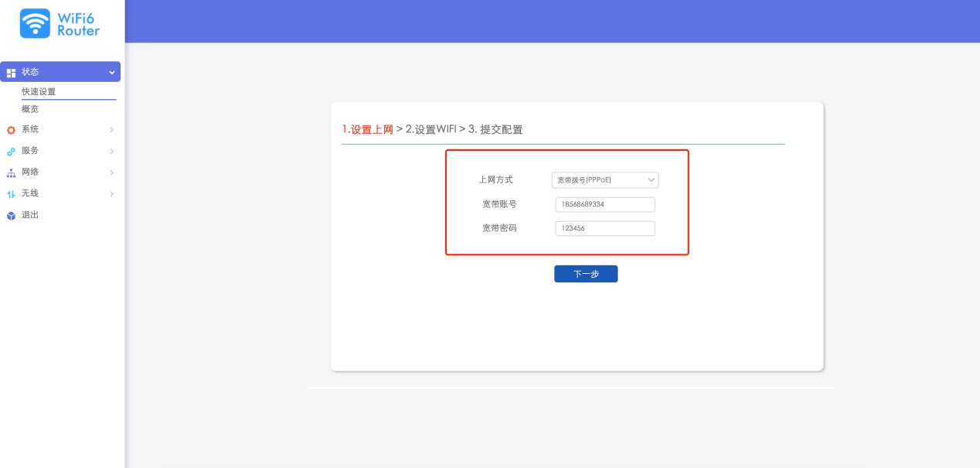This screenshot has height=468, width=980.
Task: Collapse the 状态 menu chevron
Action: 112,73
